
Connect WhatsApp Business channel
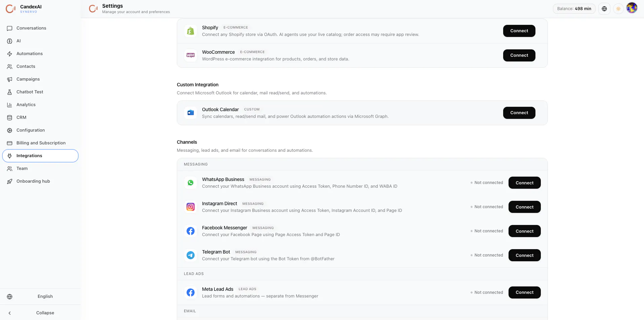[524, 183]
